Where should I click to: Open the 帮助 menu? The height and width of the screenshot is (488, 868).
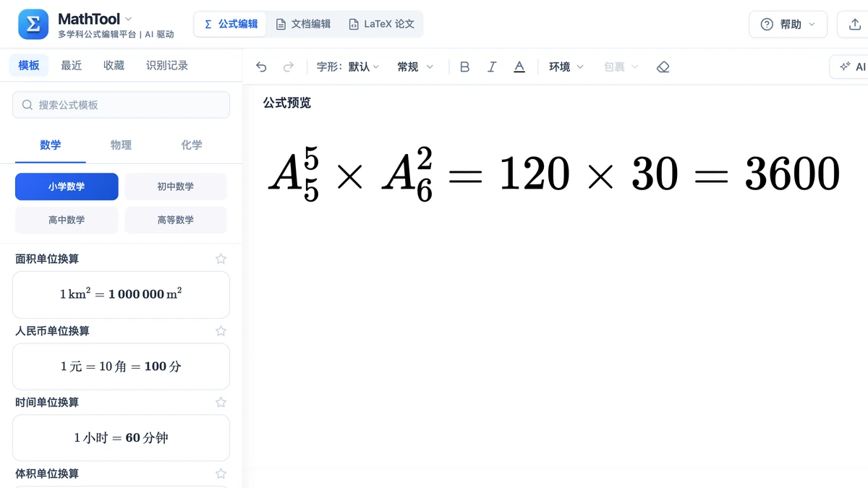point(788,25)
